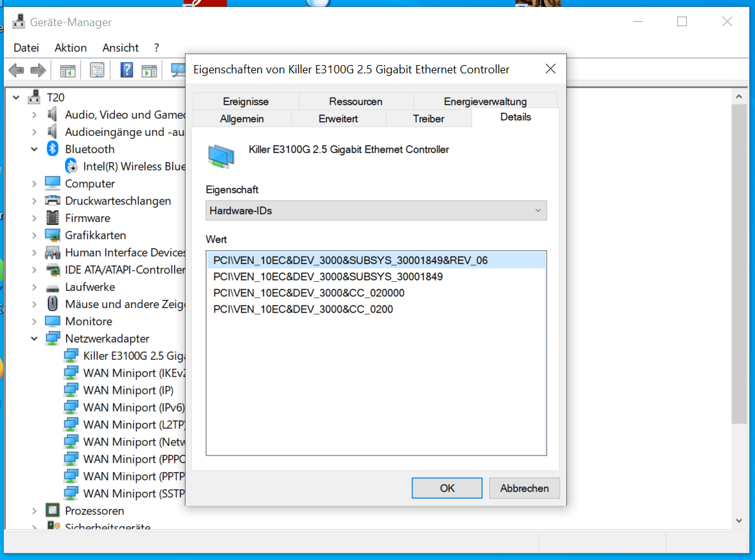Switch to the Ereignisse tab
The height and width of the screenshot is (560, 755).
[x=246, y=101]
